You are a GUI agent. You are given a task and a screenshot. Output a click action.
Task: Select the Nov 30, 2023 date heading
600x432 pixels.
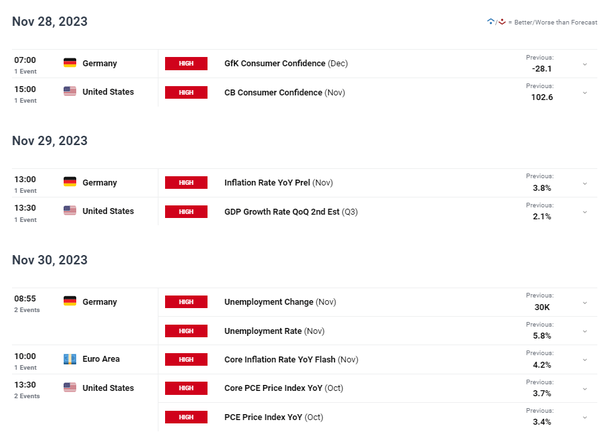(x=50, y=259)
